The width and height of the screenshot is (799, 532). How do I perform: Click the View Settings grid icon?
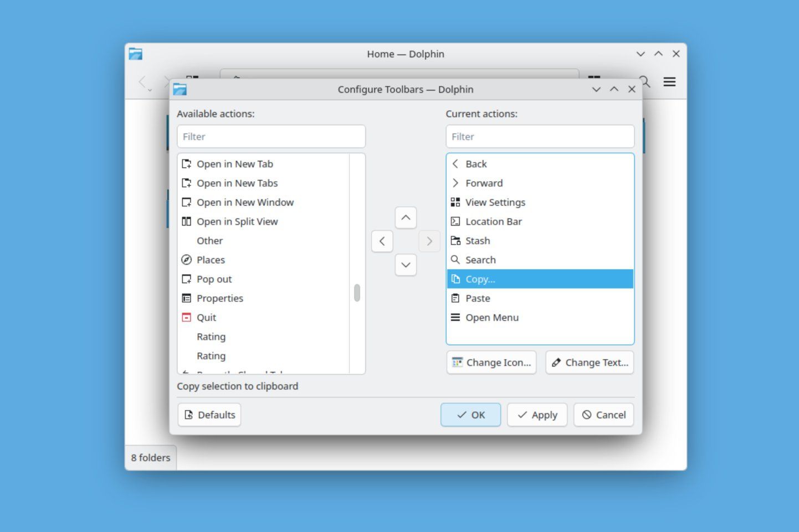(455, 202)
